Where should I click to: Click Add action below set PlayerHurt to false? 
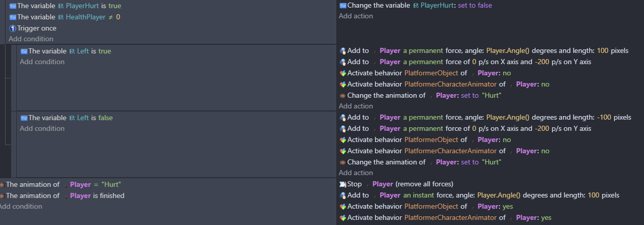click(356, 16)
